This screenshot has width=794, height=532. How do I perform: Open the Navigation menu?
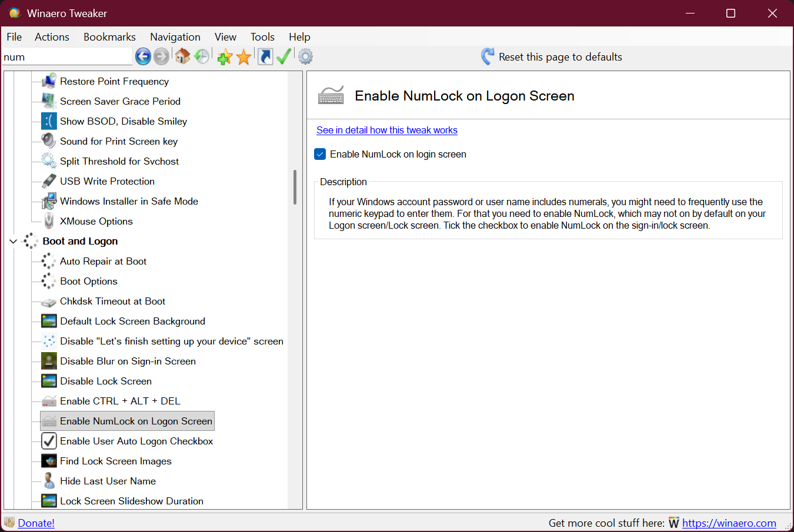175,37
